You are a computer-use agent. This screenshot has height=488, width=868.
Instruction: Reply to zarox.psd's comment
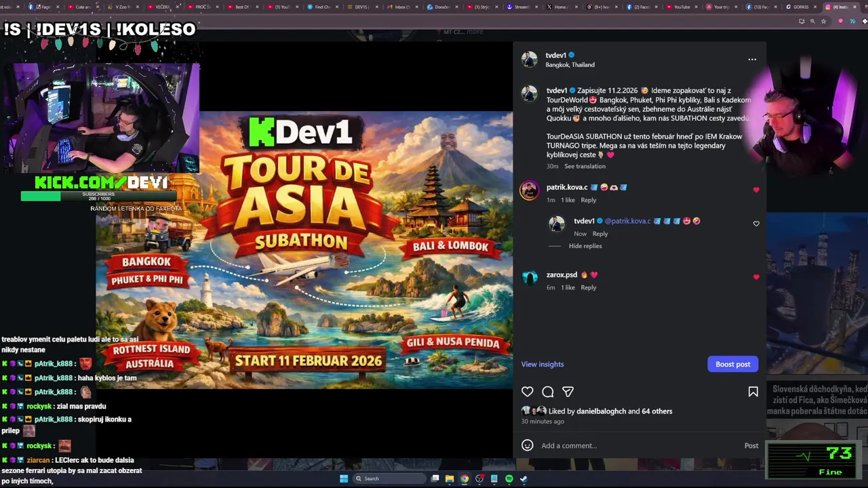coord(589,287)
